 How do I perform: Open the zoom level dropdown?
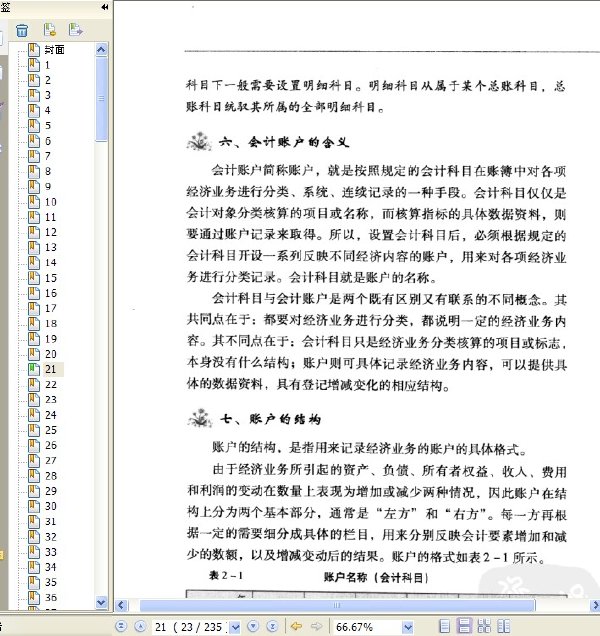point(408,627)
